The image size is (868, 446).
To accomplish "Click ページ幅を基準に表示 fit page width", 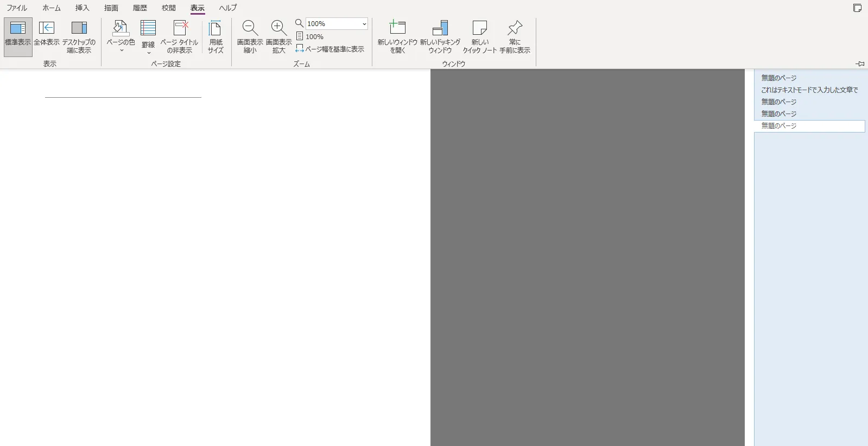I will coord(330,49).
